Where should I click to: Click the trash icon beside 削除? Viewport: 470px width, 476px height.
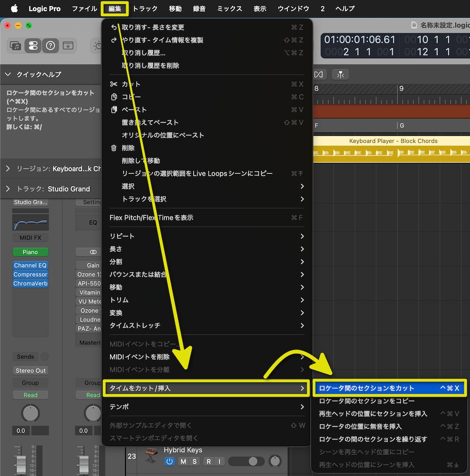(114, 148)
